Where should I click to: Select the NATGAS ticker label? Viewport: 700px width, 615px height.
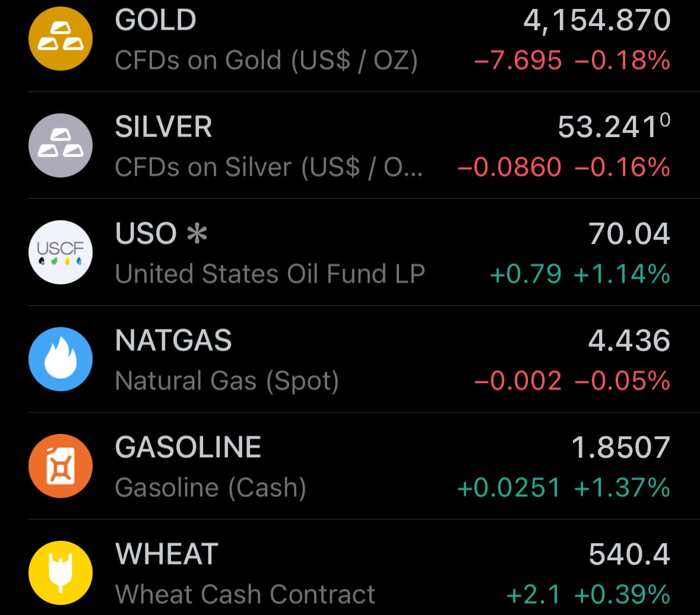173,341
